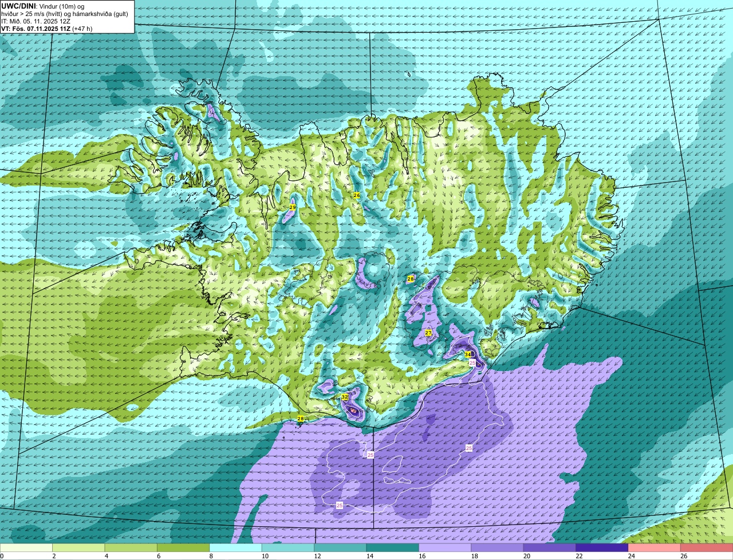The width and height of the screenshot is (733, 560).
Task: Click the above-26 m/s salmon red legend box
Action: tap(707, 547)
